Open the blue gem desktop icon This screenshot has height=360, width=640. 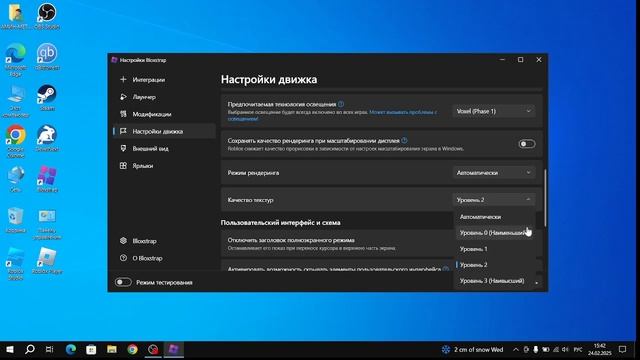point(16,180)
